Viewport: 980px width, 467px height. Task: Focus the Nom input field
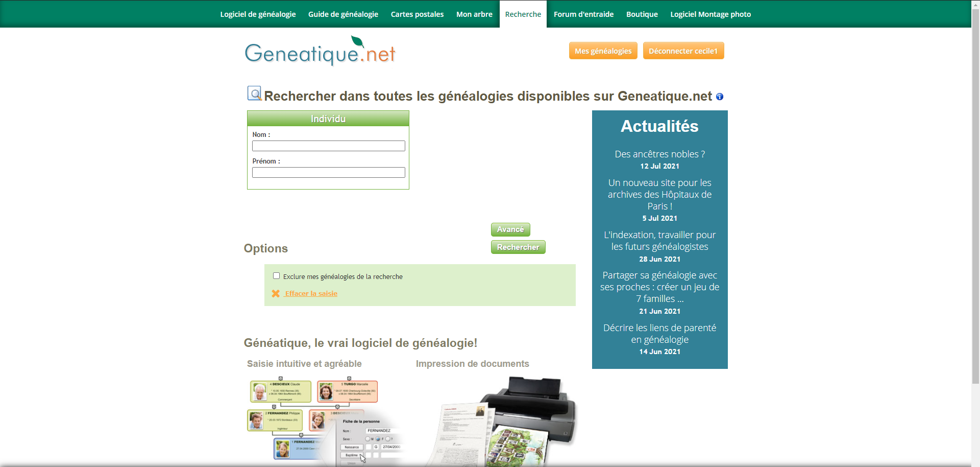coord(328,146)
